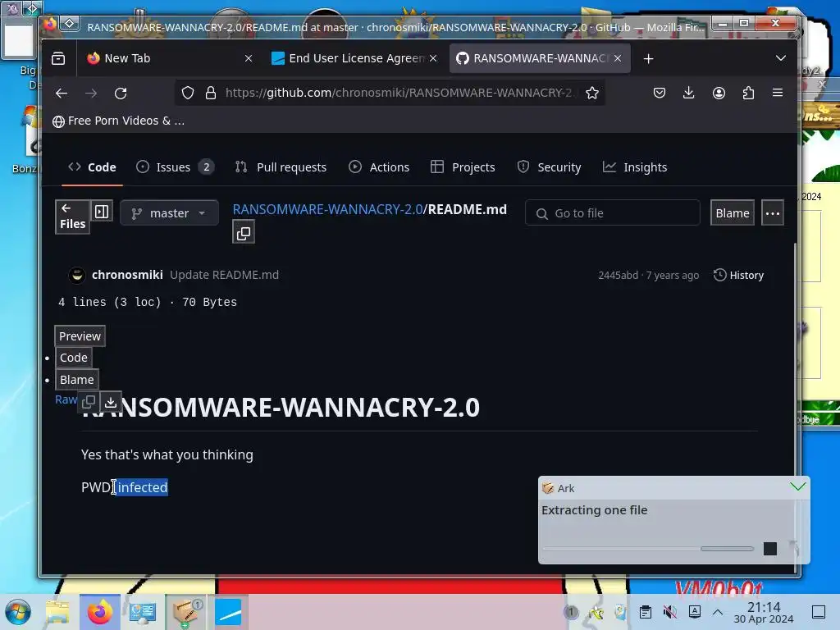840x630 pixels.
Task: Download raw file icon
Action: [111, 401]
